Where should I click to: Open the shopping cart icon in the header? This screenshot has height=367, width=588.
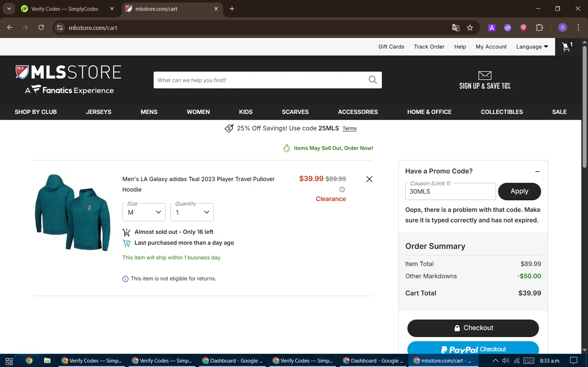pos(567,47)
